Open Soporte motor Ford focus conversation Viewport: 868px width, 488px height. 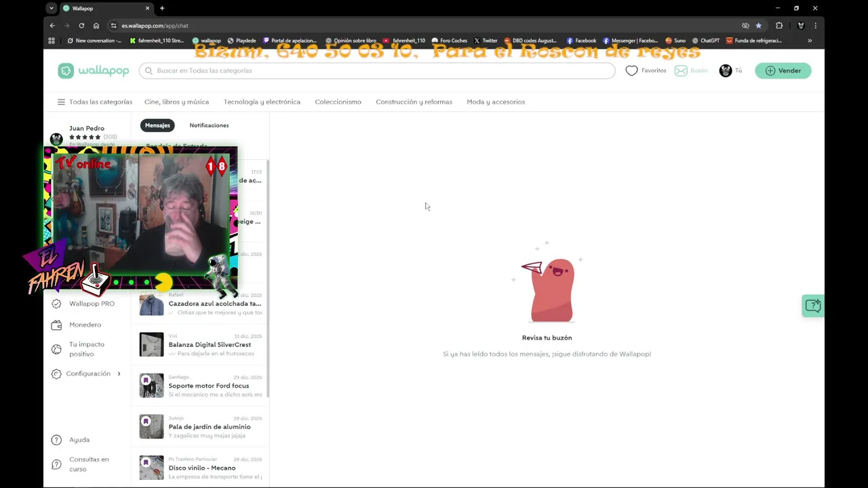click(x=200, y=386)
